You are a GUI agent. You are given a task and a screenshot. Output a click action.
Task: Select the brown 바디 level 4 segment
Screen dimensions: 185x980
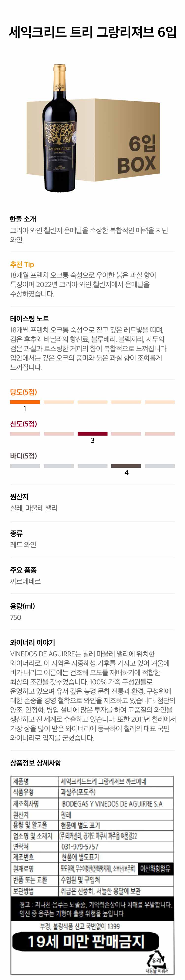[x=126, y=466]
